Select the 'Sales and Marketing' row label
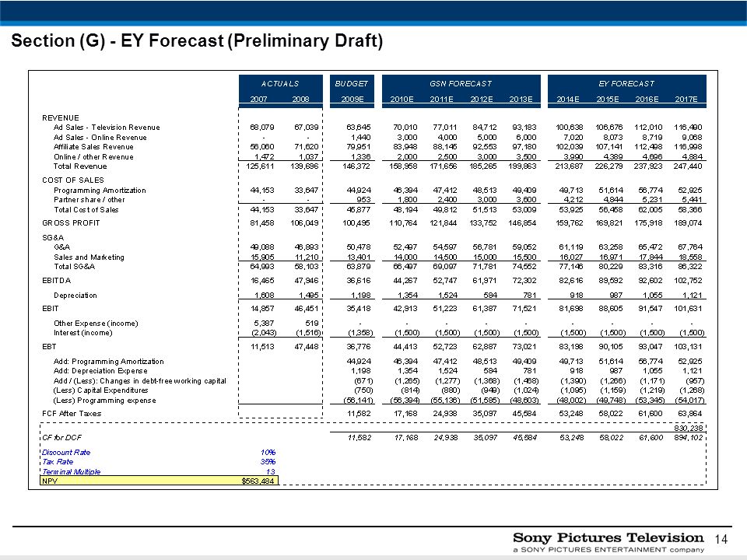747x560 pixels. tap(89, 257)
